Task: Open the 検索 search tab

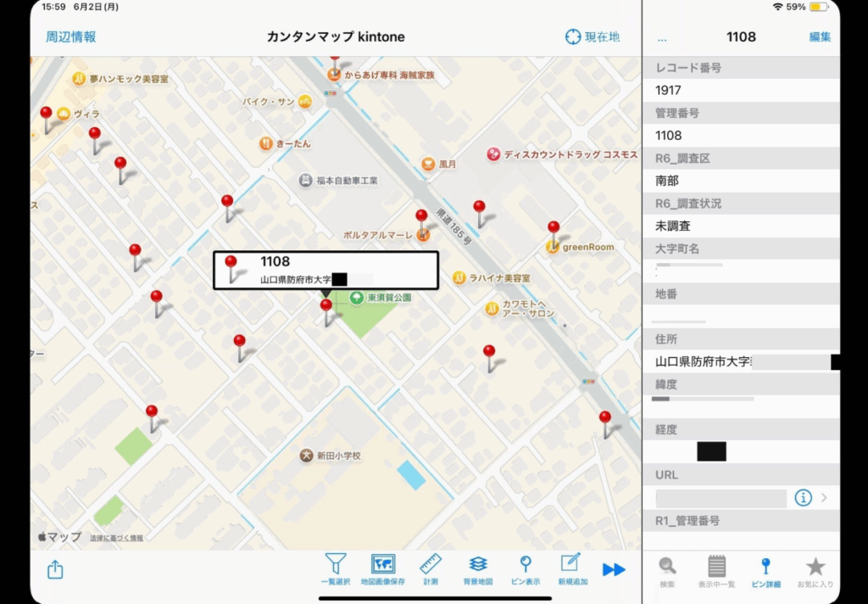Action: pyautogui.click(x=667, y=572)
